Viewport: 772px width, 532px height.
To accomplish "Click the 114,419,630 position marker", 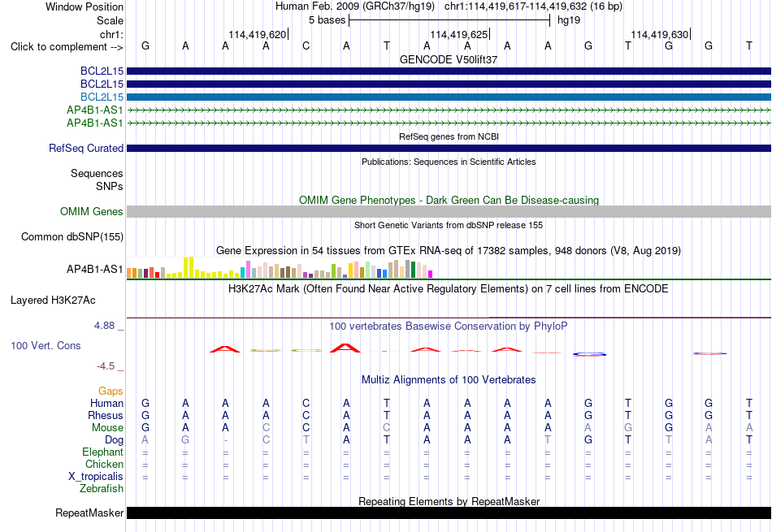I will [x=660, y=34].
